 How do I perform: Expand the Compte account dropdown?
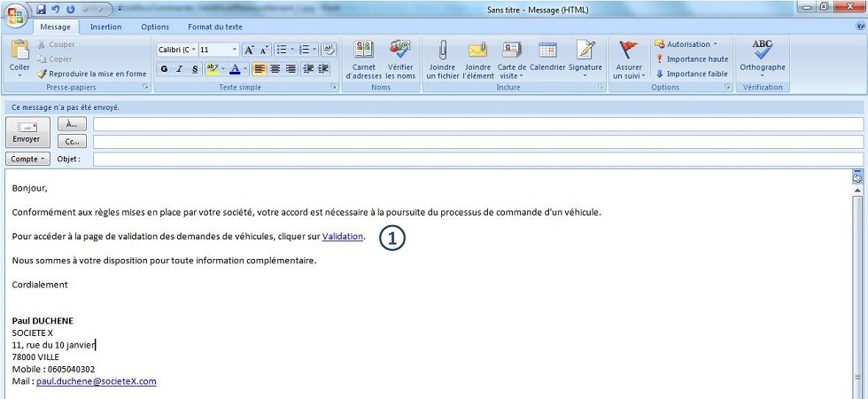pos(27,159)
